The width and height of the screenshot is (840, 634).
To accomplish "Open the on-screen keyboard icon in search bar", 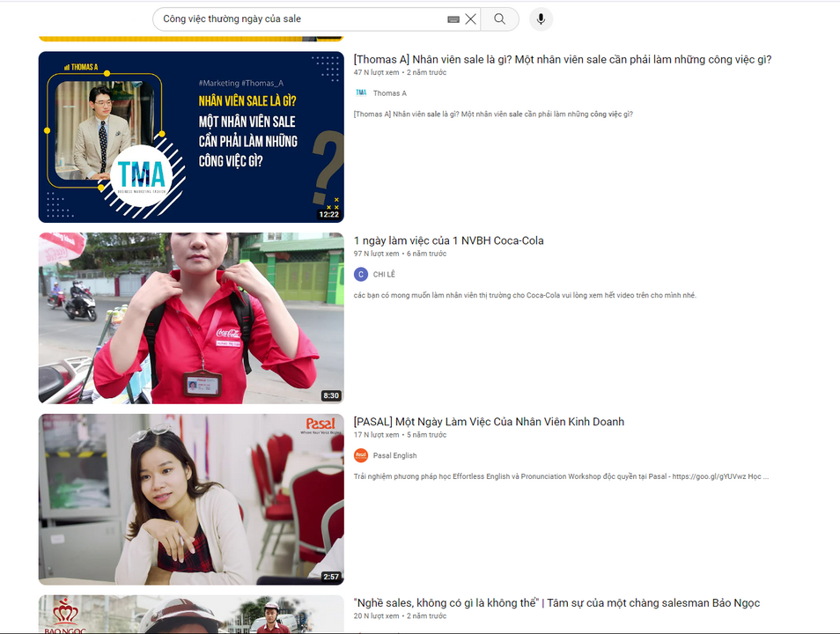I will pos(453,18).
